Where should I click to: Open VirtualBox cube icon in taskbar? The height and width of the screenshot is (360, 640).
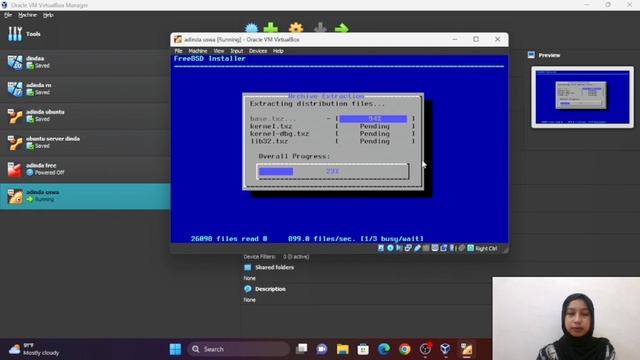(x=445, y=349)
